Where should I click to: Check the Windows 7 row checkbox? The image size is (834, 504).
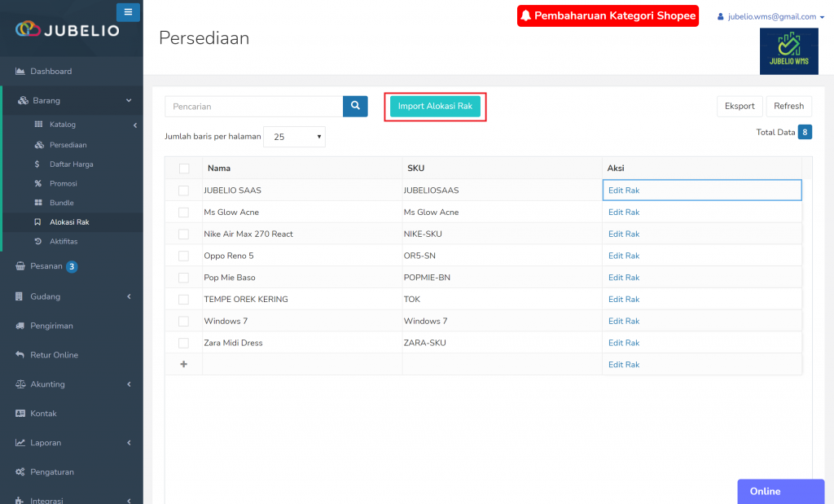pos(183,321)
